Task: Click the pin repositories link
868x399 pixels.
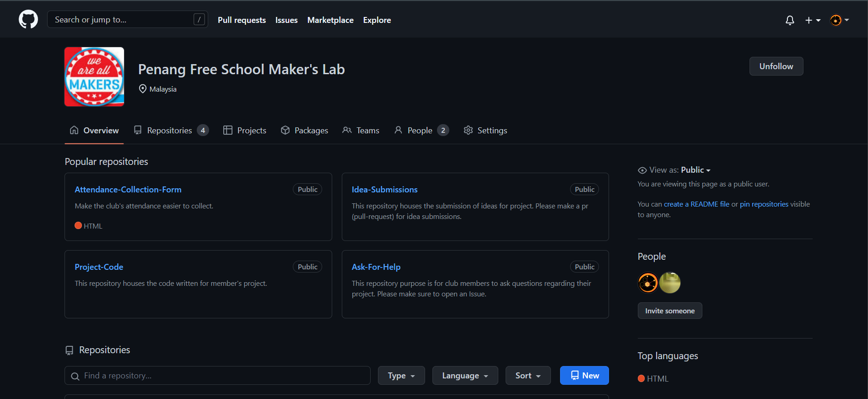Action: (x=764, y=204)
